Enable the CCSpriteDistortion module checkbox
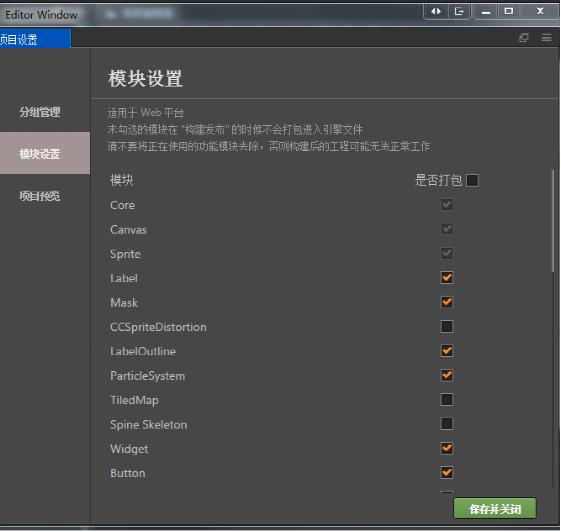561x532 pixels. 447,326
